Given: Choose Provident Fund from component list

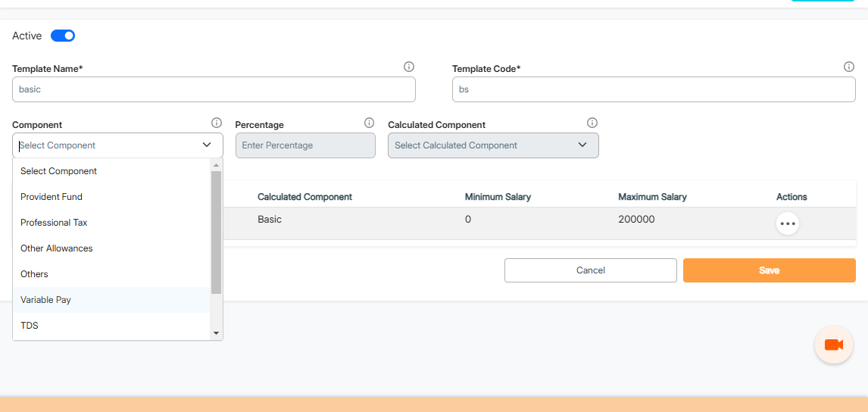Looking at the screenshot, I should [52, 197].
